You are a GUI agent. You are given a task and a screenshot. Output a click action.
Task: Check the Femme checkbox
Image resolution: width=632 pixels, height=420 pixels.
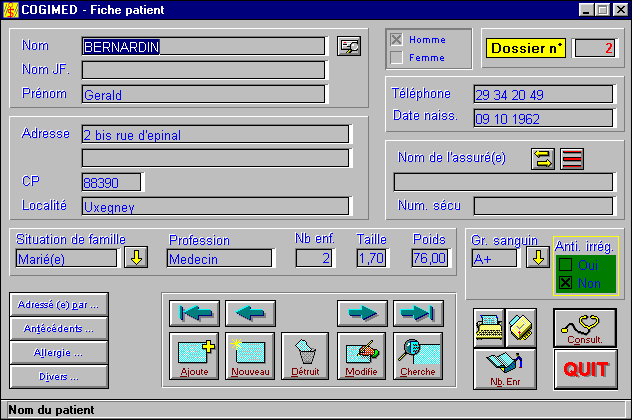[x=397, y=58]
